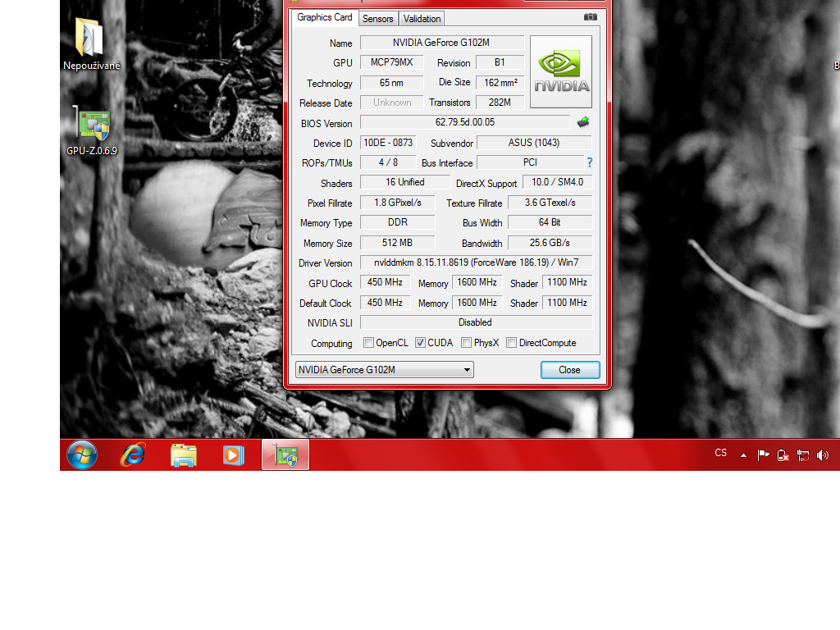
Task: Launch Internet Explorer from the taskbar
Action: click(x=132, y=454)
